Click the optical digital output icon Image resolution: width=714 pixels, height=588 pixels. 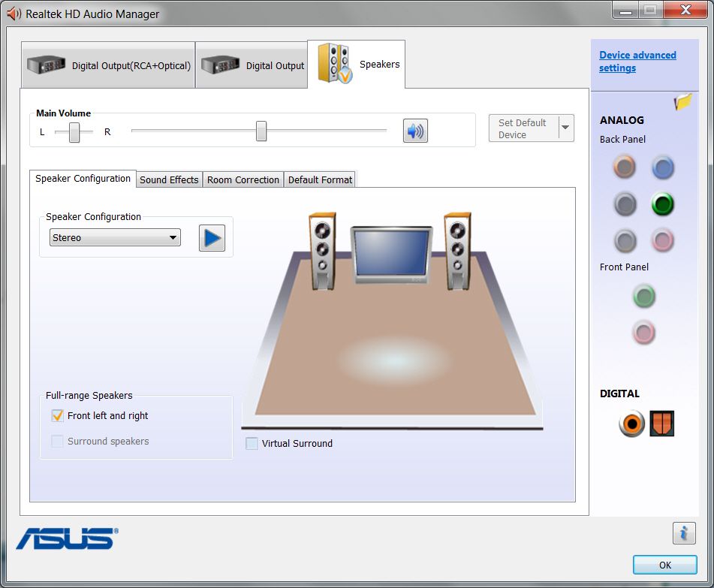pyautogui.click(x=662, y=424)
